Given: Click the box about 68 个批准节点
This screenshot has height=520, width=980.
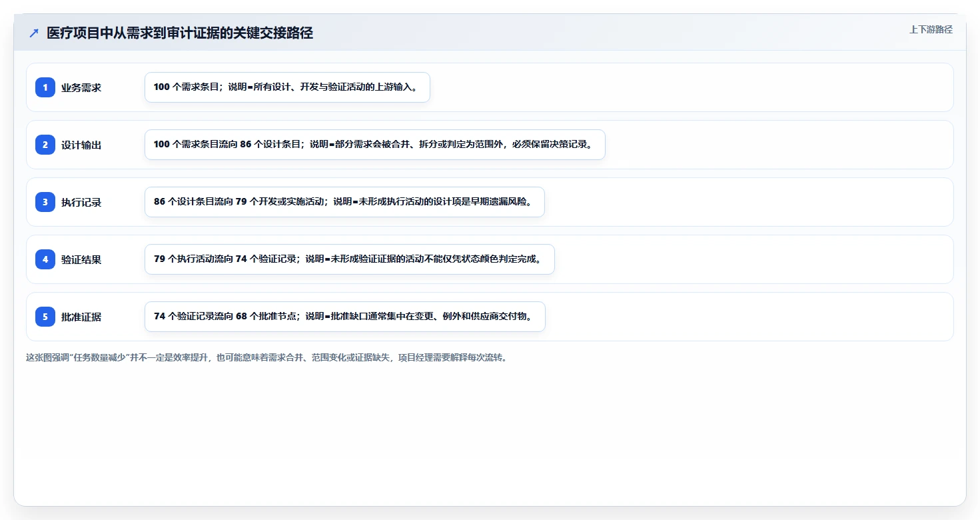Looking at the screenshot, I should [345, 317].
